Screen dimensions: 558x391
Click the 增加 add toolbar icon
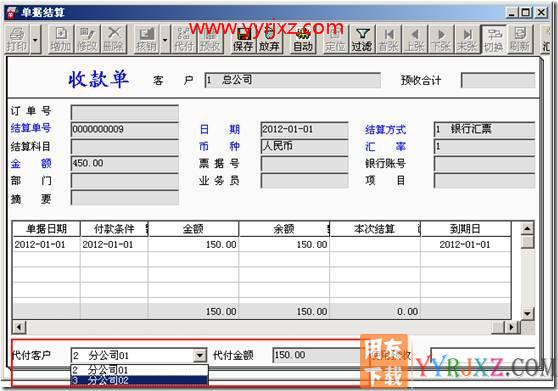point(61,39)
